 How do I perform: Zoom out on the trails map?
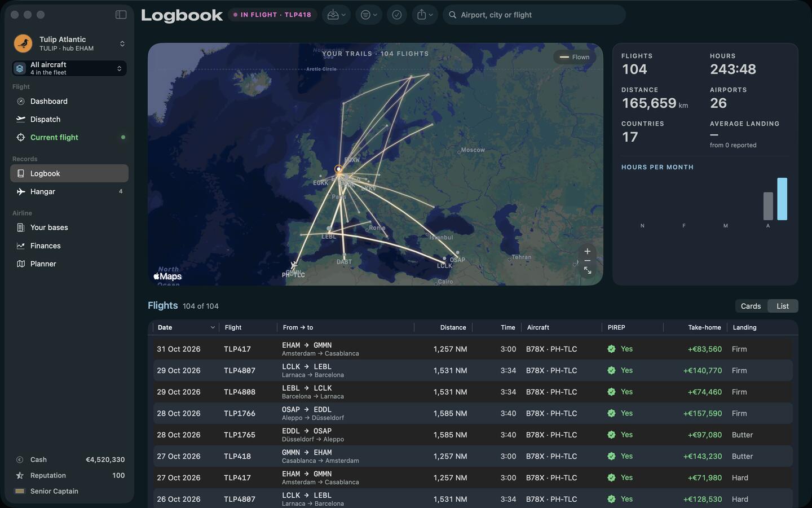pyautogui.click(x=587, y=261)
